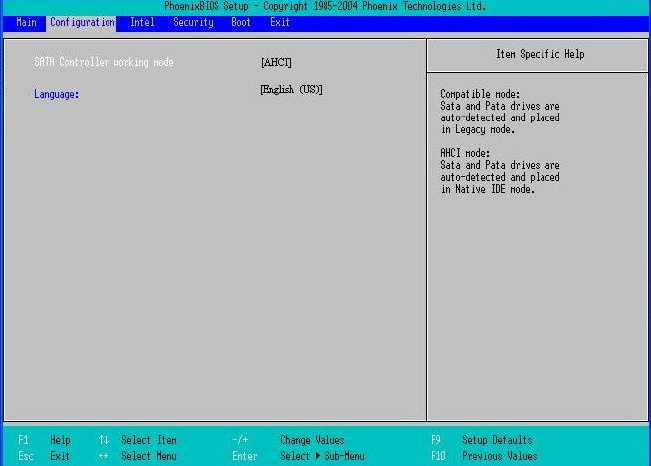Viewport: 651px width, 466px height.
Task: Click the up-down arrows icon
Action: click(103, 440)
